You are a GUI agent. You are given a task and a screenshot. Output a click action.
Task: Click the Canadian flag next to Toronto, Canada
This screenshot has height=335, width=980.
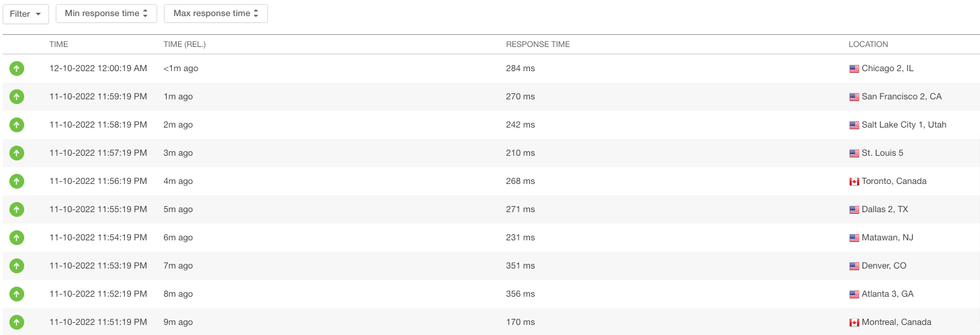[854, 182]
